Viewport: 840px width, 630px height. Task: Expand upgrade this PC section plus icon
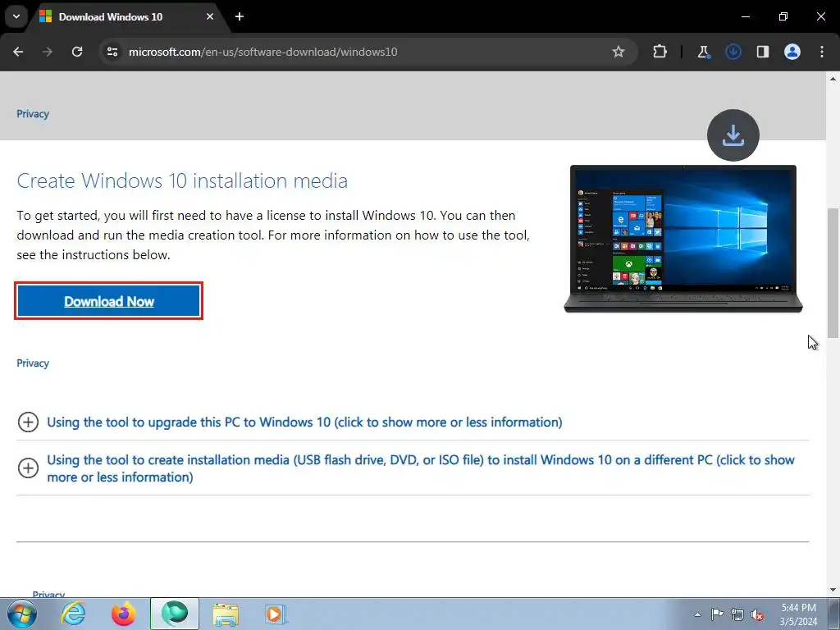pos(28,422)
